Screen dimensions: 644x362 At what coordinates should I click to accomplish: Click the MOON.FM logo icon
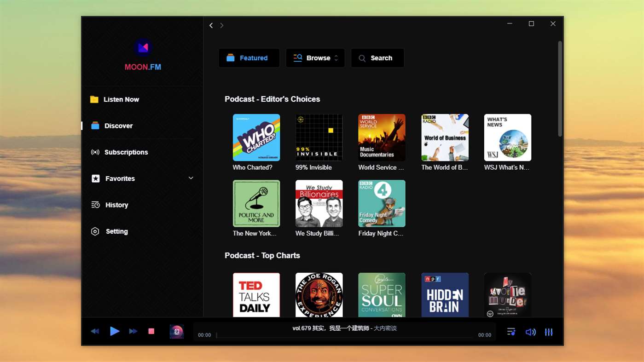[x=143, y=47]
